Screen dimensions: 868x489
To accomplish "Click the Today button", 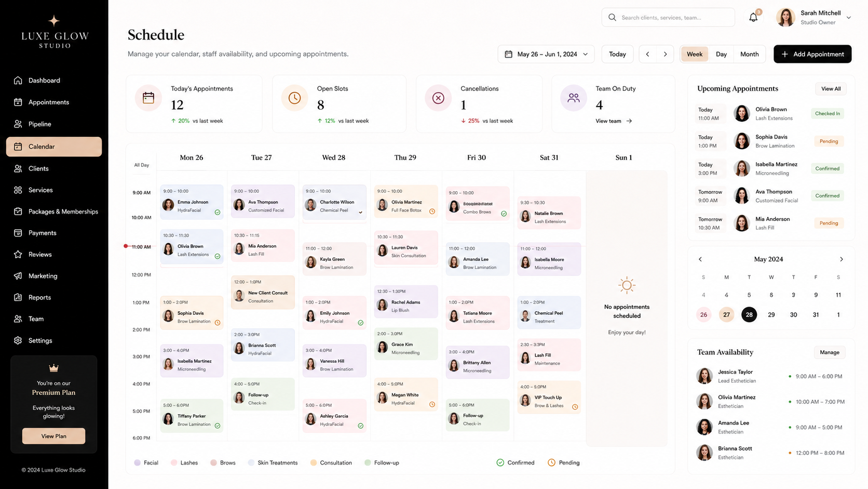I will coord(617,54).
